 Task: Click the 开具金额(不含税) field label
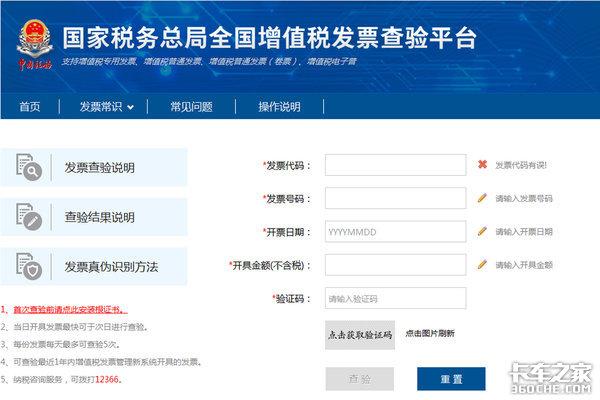[270, 265]
